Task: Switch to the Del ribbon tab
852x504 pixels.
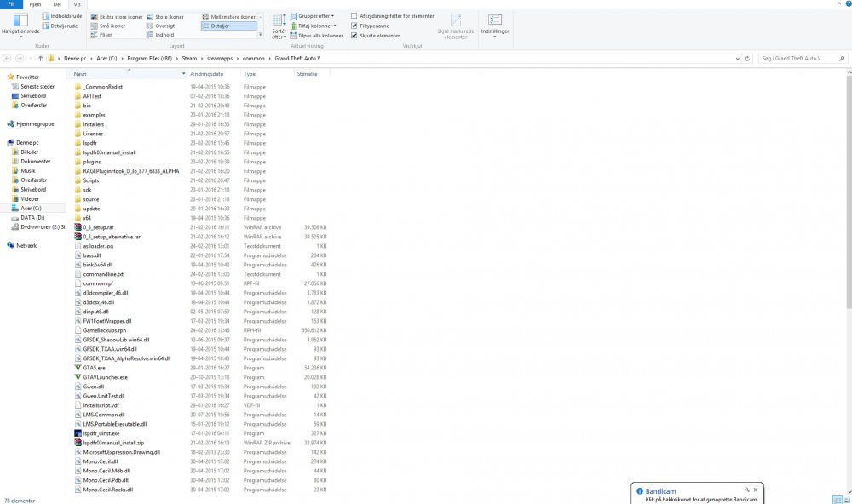Action: click(x=57, y=3)
